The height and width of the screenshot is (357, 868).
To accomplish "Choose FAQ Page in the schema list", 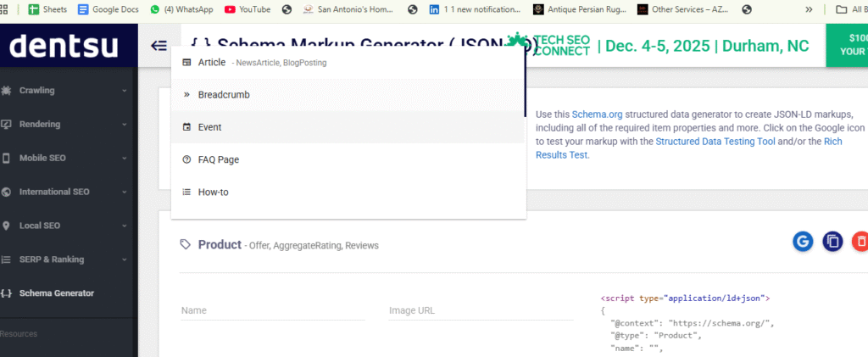I will (x=219, y=159).
